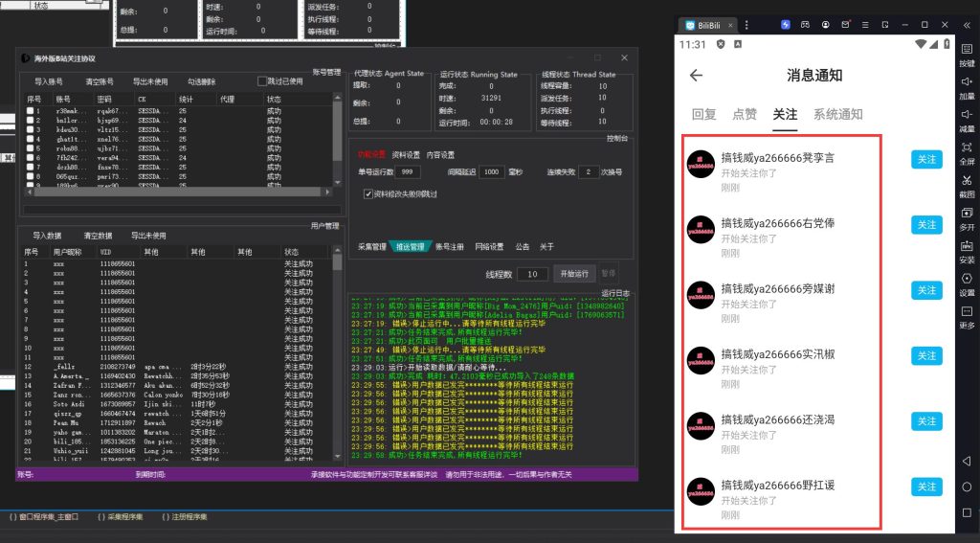Image resolution: width=980 pixels, height=543 pixels.
Task: Click the 线程数 input field
Action: pos(533,274)
